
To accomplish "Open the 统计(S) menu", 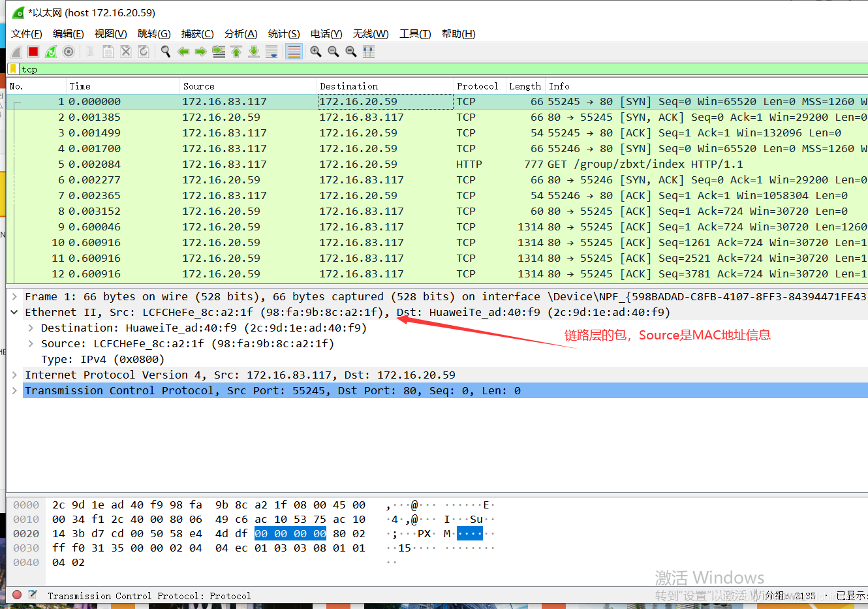I will point(284,34).
